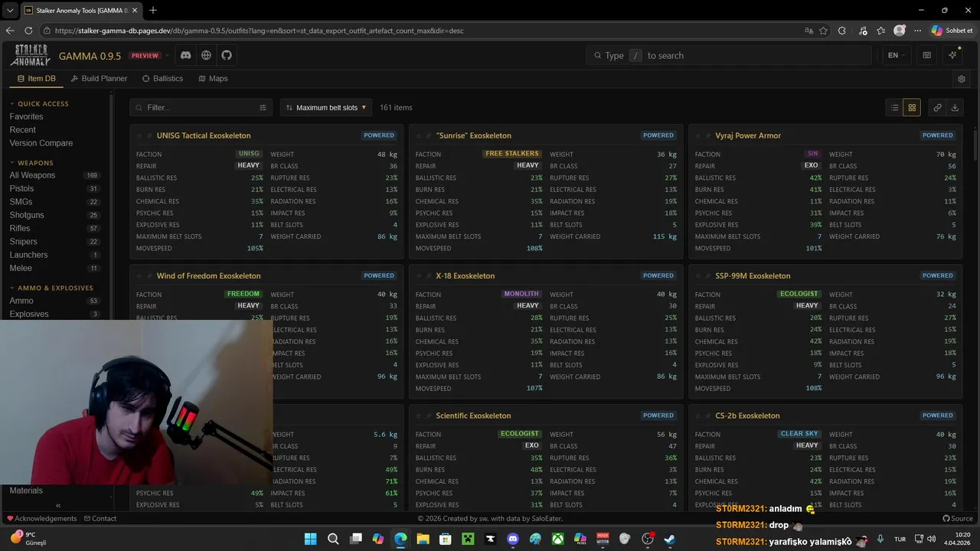Click the globe website icon in header
980x551 pixels.
click(x=206, y=55)
